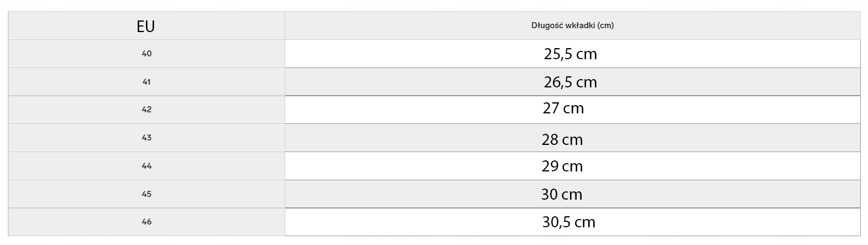Select EU size 45 cell
Viewport: 868px width, 245px height.
coord(147,194)
